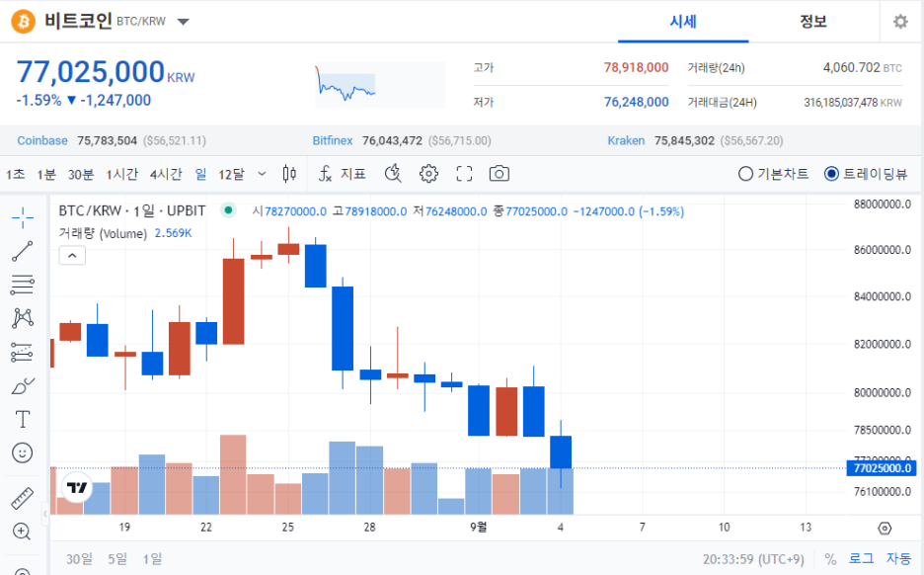
Task: Select the 1분 interval
Action: click(46, 174)
